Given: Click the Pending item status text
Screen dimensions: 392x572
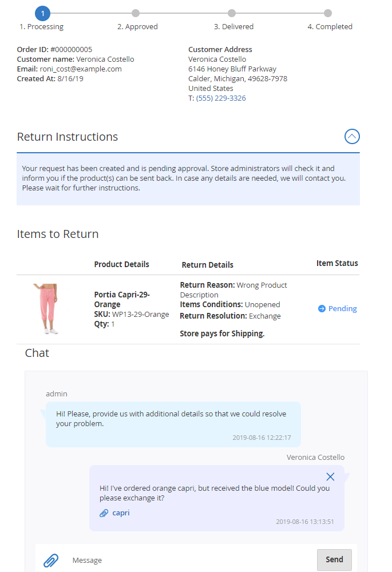Looking at the screenshot, I should coord(342,308).
